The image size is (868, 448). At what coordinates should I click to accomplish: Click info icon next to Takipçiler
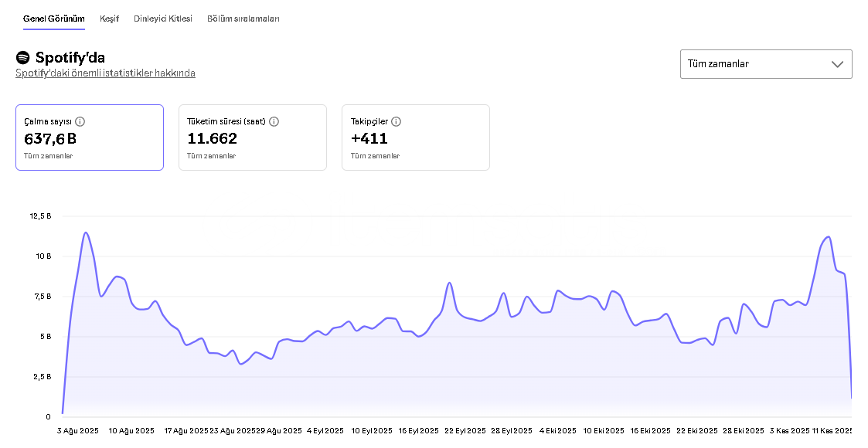click(x=396, y=121)
